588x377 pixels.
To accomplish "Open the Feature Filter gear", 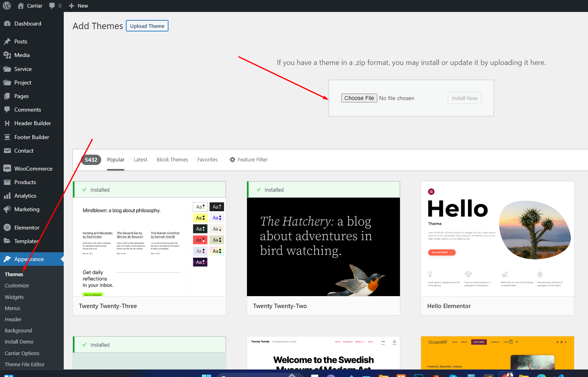I will coord(232,159).
